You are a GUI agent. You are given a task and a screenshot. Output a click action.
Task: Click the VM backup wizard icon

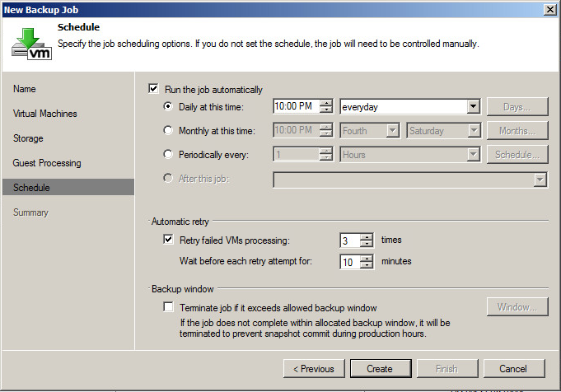tap(31, 44)
